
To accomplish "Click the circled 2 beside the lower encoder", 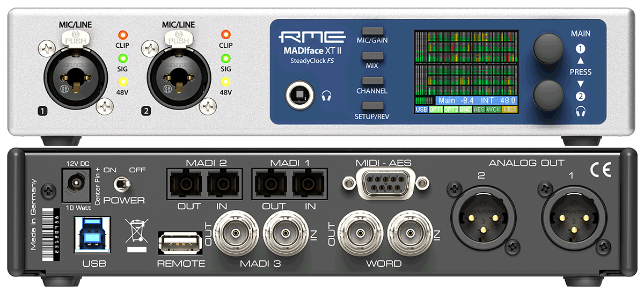I will click(580, 97).
